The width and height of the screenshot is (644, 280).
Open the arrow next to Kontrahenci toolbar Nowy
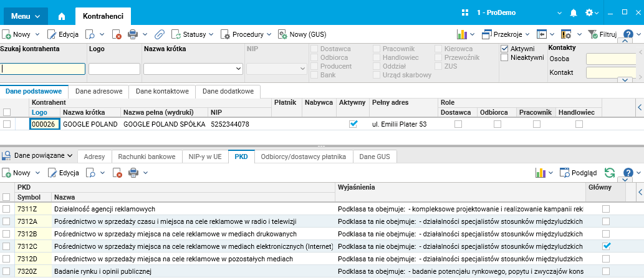click(x=37, y=34)
